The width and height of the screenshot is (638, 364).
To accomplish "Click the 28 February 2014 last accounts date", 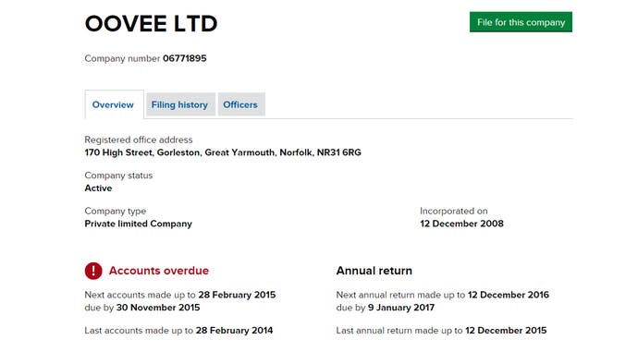I will [x=234, y=331].
